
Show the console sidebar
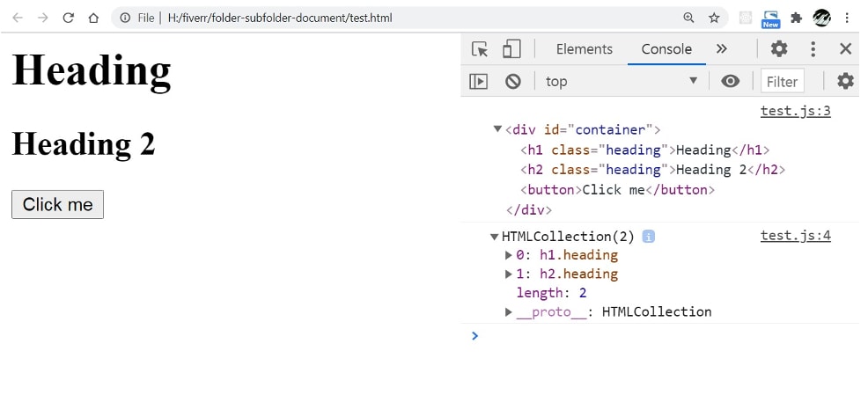pyautogui.click(x=478, y=82)
